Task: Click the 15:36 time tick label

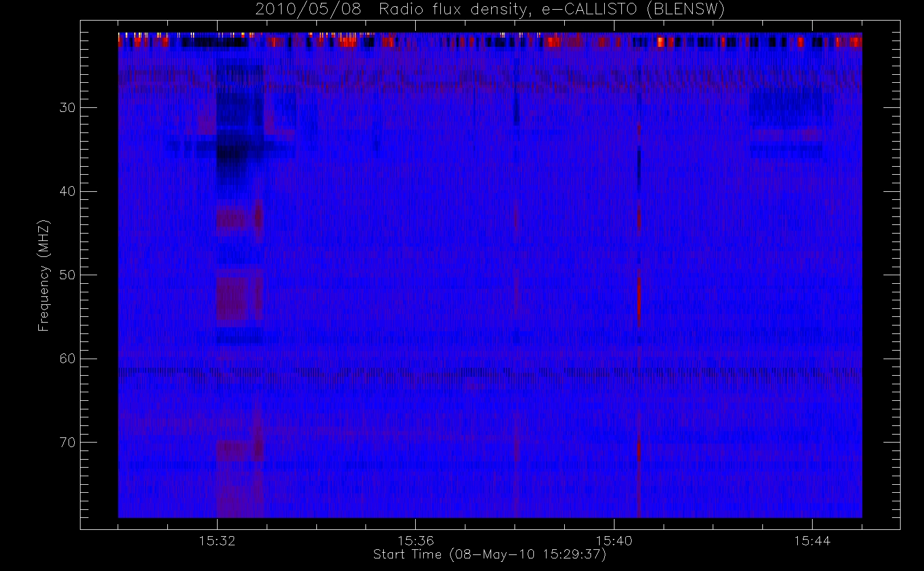Action: tap(416, 540)
